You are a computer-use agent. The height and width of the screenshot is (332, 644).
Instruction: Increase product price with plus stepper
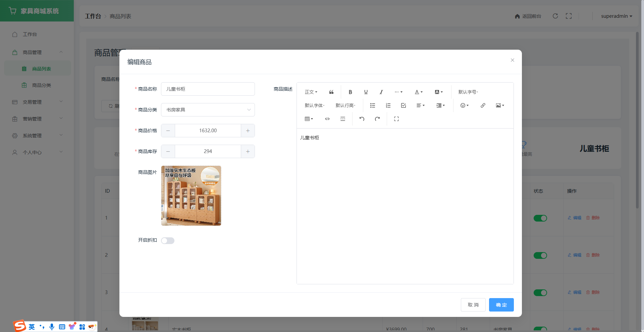click(248, 131)
